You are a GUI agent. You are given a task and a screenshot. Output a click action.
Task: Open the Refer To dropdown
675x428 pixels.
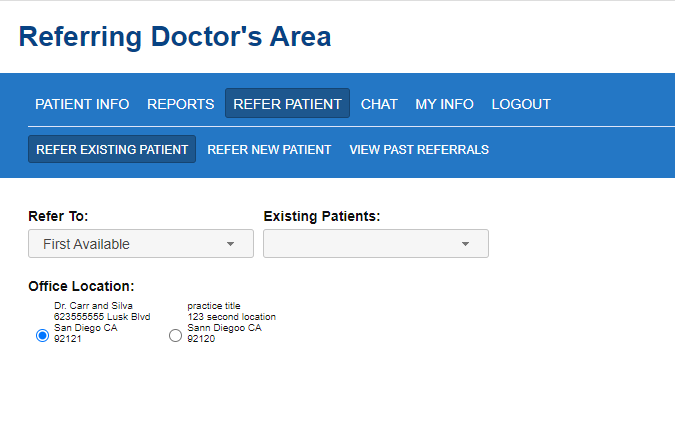pyautogui.click(x=130, y=244)
